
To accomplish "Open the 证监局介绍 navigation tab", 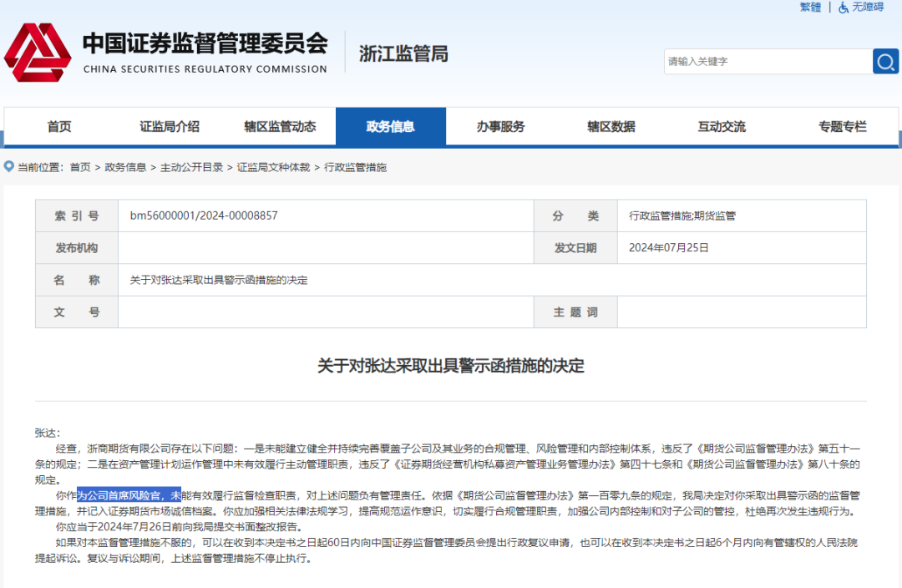I will [170, 127].
